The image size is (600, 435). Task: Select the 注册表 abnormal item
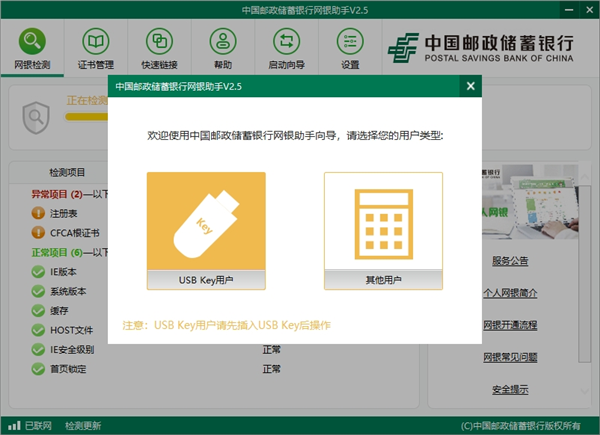click(62, 213)
